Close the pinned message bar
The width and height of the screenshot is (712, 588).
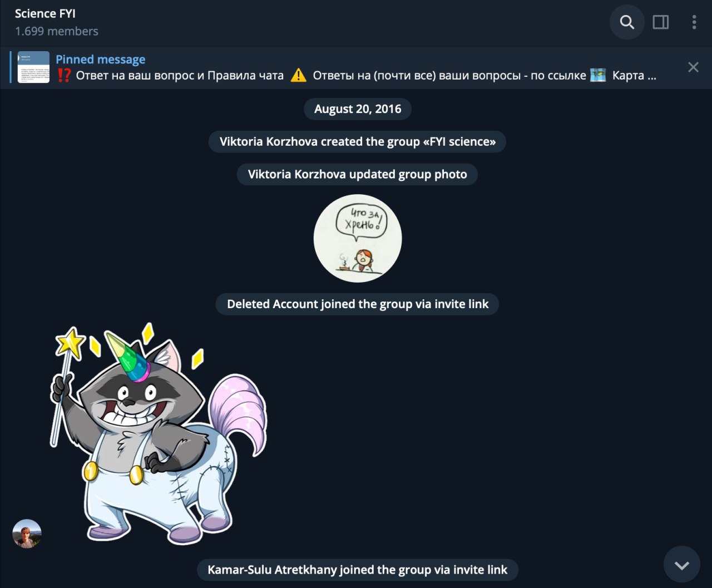[x=693, y=67]
